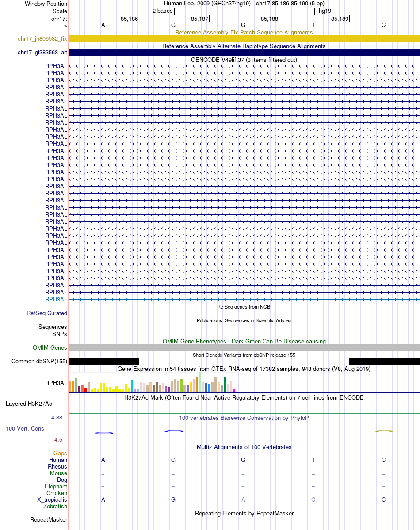Click the 2 bases scale bar text
This screenshot has width=420, height=530.
pos(162,11)
